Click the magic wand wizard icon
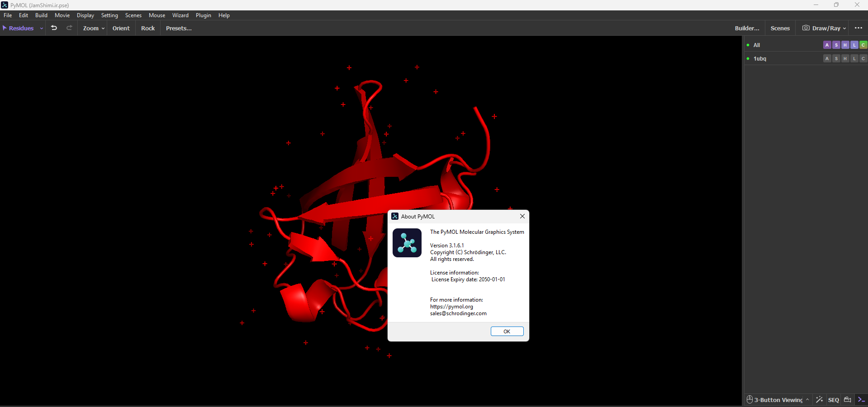This screenshot has width=868, height=407. tap(819, 400)
